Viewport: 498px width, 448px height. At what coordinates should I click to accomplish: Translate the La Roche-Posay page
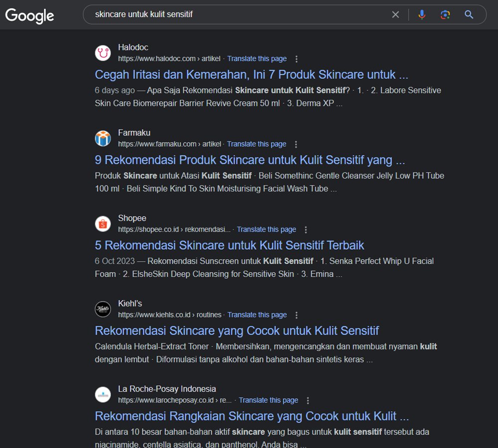pyautogui.click(x=268, y=400)
